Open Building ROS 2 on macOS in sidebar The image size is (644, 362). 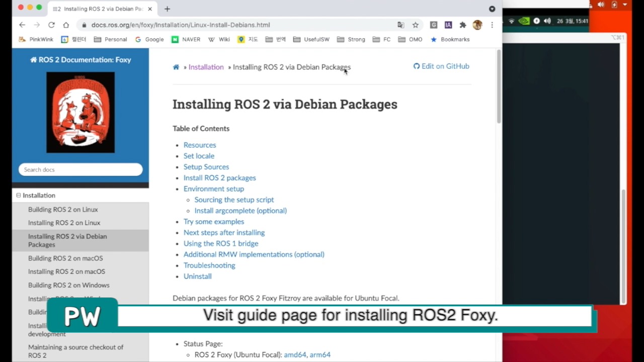[65, 258]
